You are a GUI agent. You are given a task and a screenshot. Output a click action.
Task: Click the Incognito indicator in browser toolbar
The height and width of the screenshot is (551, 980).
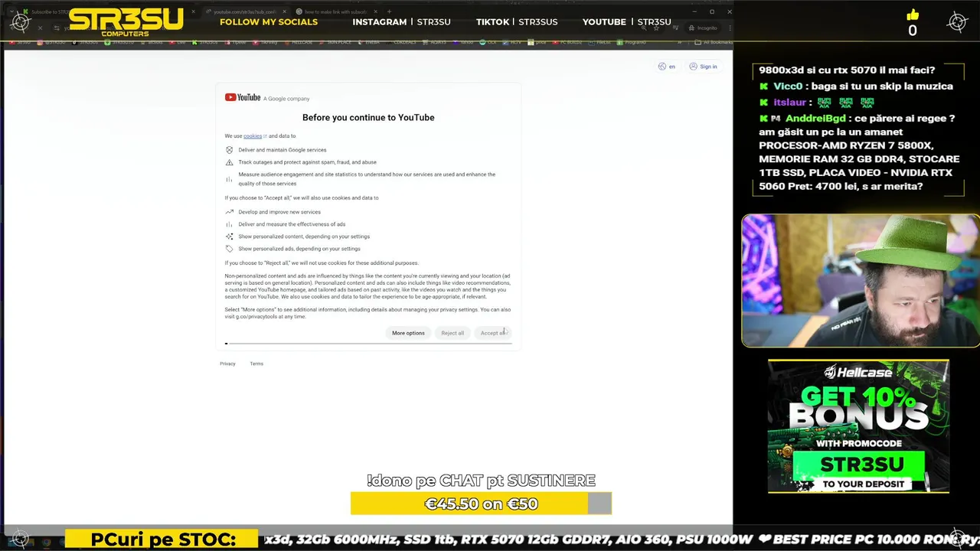click(703, 28)
